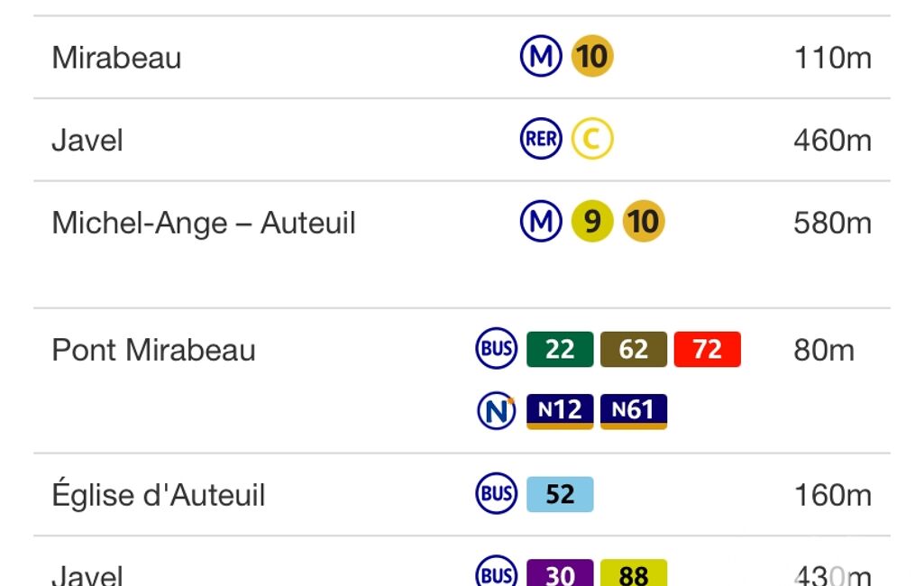Open the Pont Mirabeau bus stop entry

click(462, 380)
